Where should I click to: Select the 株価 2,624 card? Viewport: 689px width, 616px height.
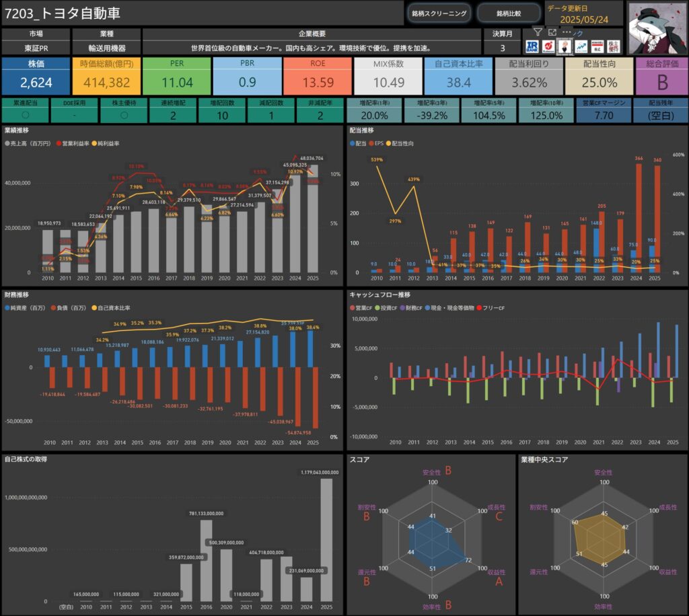pos(36,76)
